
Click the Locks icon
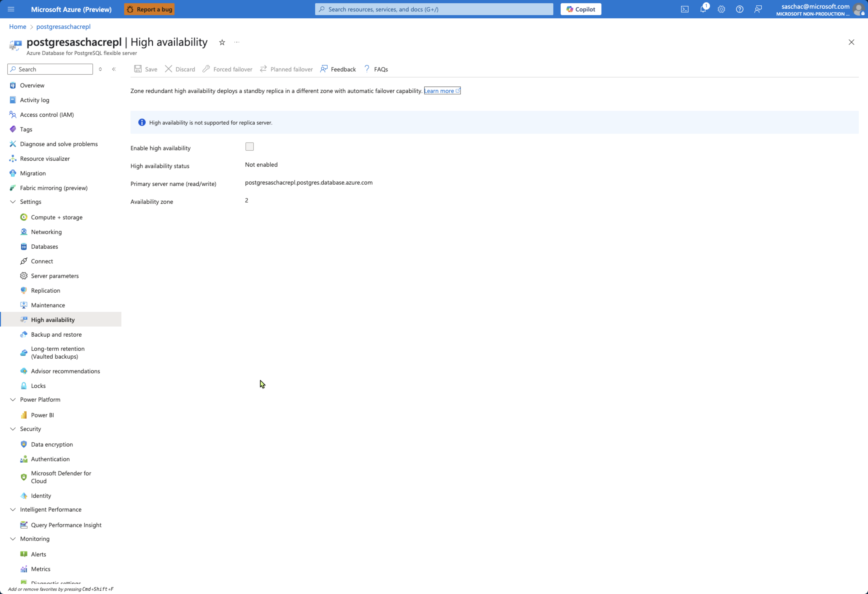tap(24, 386)
